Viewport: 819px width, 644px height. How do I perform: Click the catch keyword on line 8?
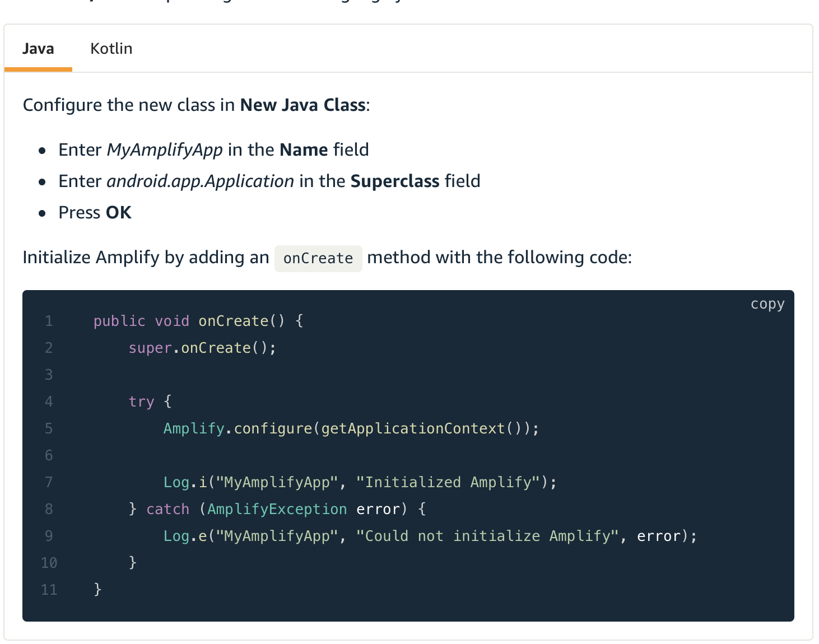167,508
